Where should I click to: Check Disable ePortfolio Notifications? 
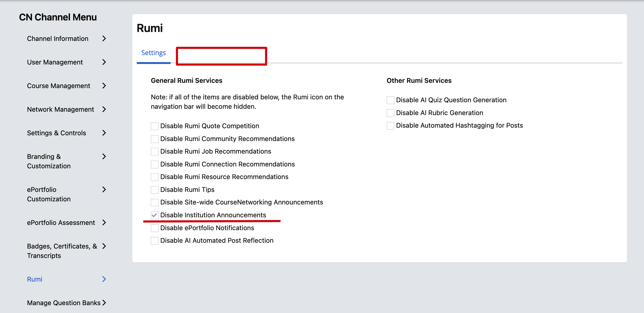coord(155,228)
